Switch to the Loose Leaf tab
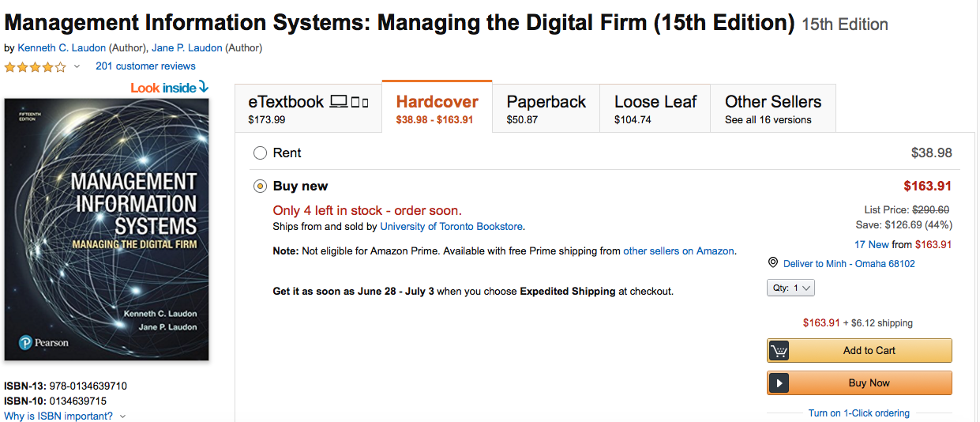Image resolution: width=980 pixels, height=422 pixels. [655, 109]
